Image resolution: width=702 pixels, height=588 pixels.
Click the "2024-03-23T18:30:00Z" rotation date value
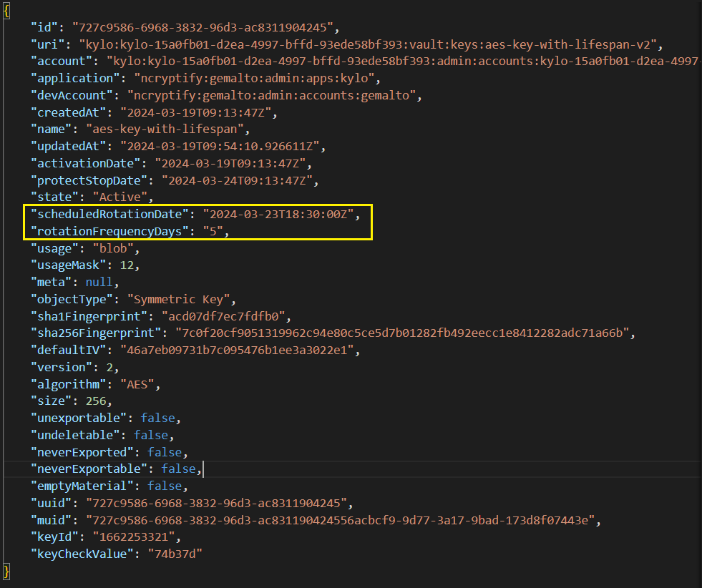[278, 214]
